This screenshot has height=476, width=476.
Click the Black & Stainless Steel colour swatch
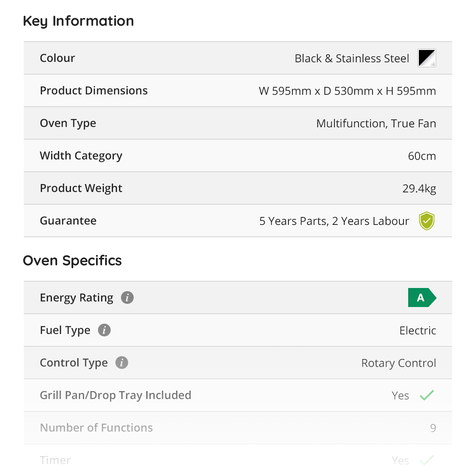[x=427, y=58]
